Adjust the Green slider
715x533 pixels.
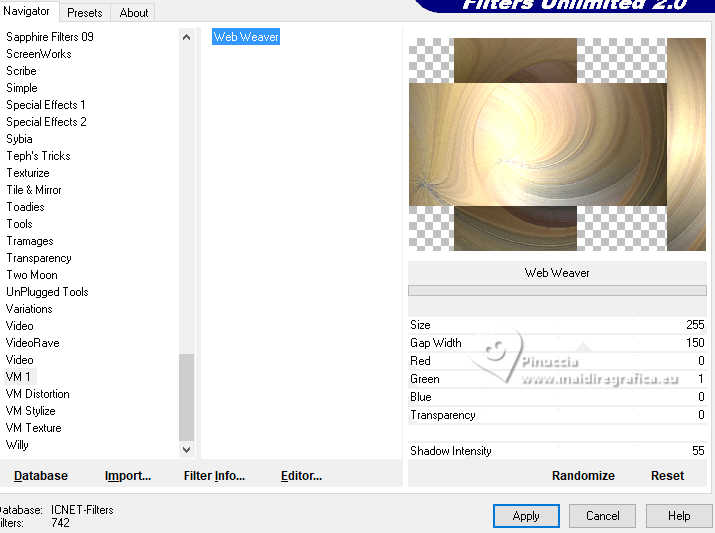[557, 379]
